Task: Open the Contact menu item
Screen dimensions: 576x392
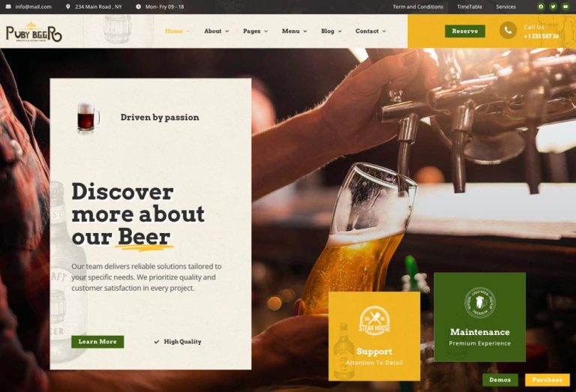Action: pyautogui.click(x=370, y=31)
